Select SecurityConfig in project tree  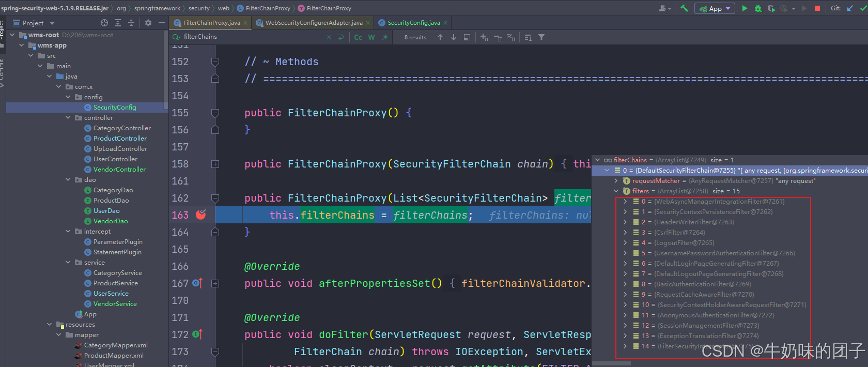114,108
